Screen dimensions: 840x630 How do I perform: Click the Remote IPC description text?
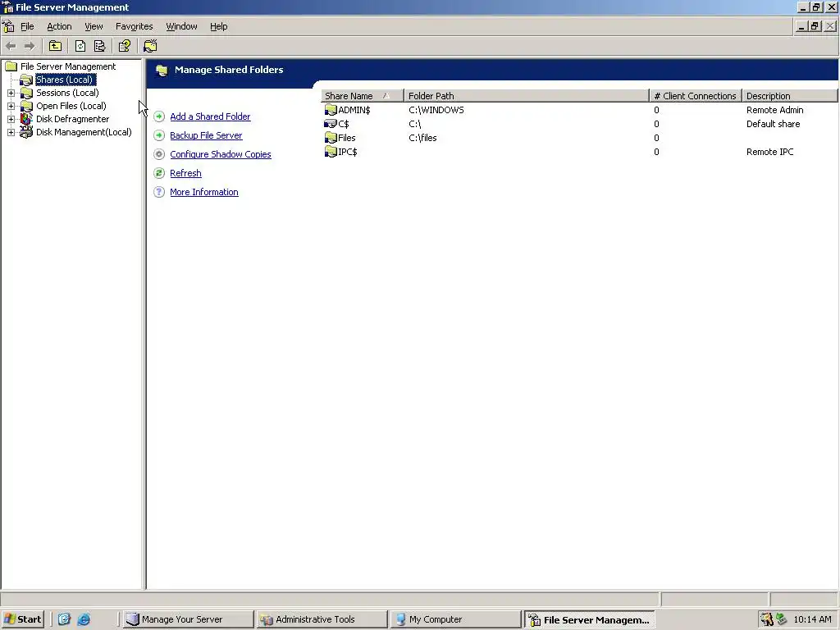pos(769,152)
